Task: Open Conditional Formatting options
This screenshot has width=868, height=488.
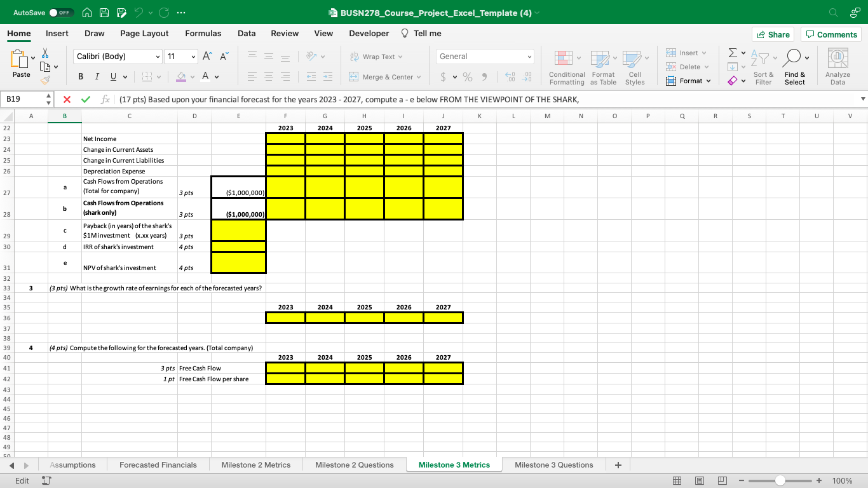Action: tap(566, 67)
